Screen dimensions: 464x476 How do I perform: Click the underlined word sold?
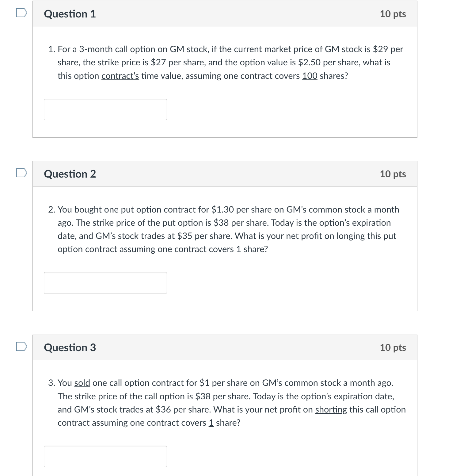point(82,382)
